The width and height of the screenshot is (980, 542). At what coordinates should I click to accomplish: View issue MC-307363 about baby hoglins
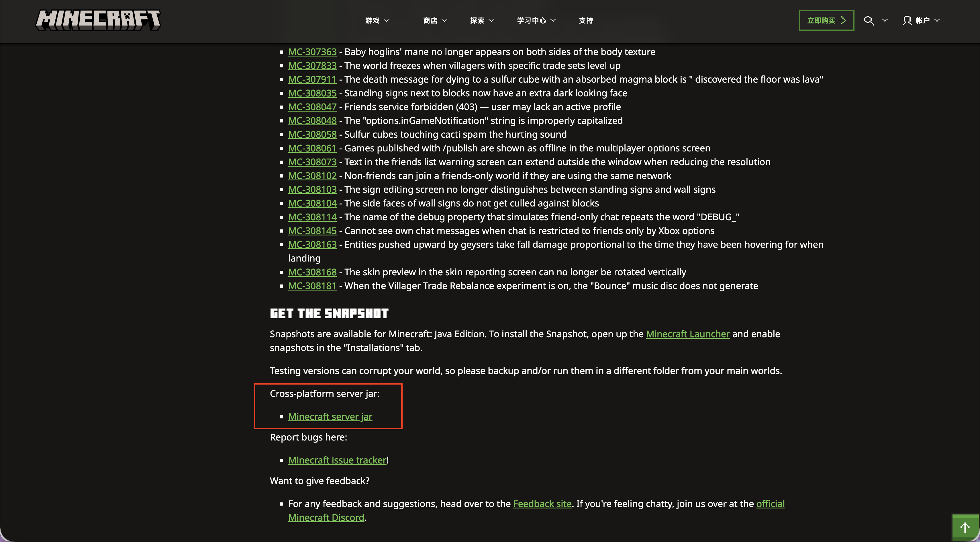(312, 52)
